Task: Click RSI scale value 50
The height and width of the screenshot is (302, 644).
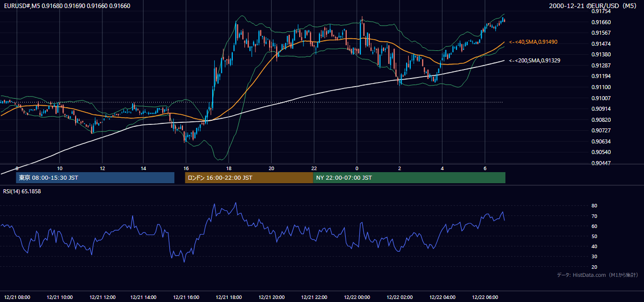Action: tap(595, 236)
